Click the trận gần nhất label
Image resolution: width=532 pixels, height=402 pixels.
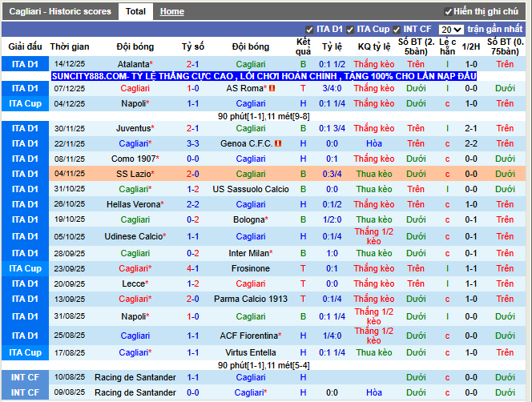coord(495,29)
